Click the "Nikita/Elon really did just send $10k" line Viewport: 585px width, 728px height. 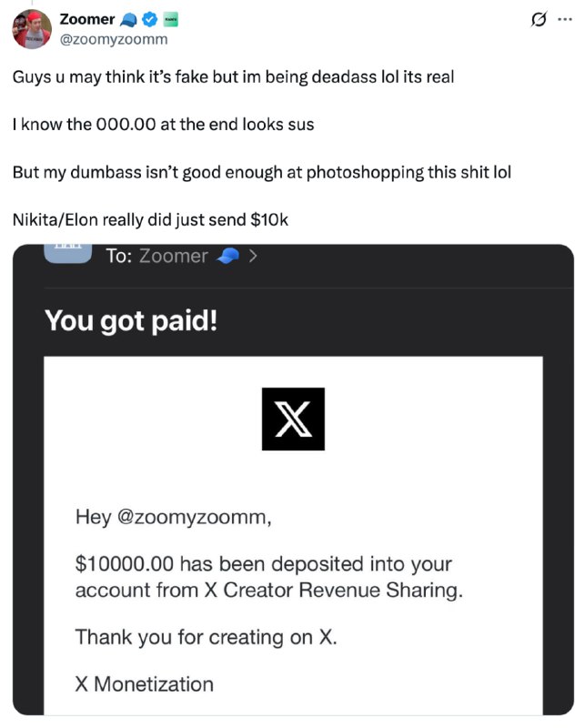coord(150,219)
